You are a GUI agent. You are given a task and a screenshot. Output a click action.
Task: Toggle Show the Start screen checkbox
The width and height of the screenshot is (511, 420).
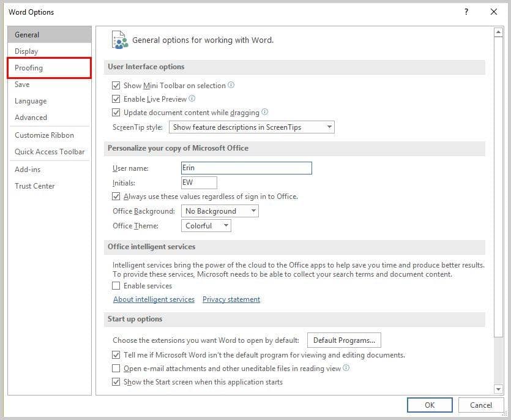[x=116, y=382]
